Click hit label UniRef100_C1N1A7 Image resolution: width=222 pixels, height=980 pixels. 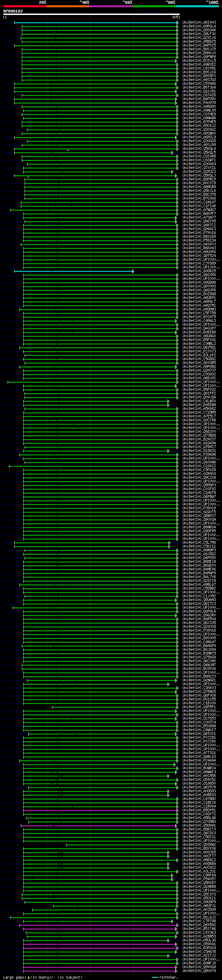(199, 202)
